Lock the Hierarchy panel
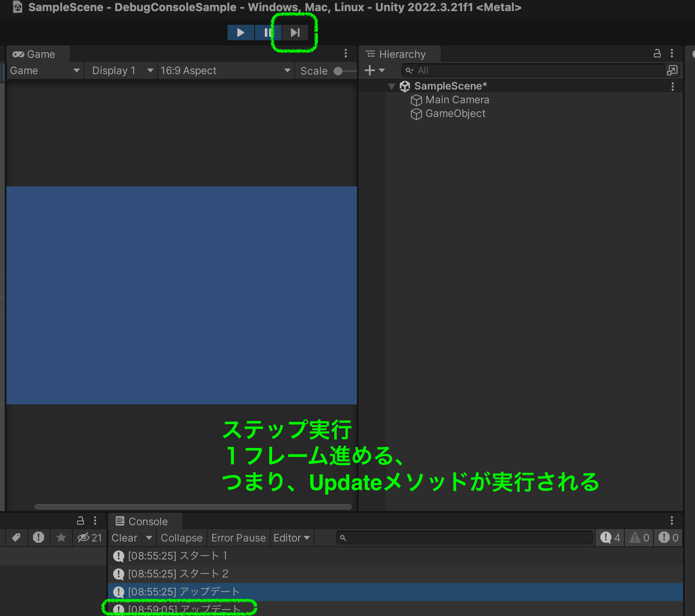695x616 pixels. [x=657, y=54]
